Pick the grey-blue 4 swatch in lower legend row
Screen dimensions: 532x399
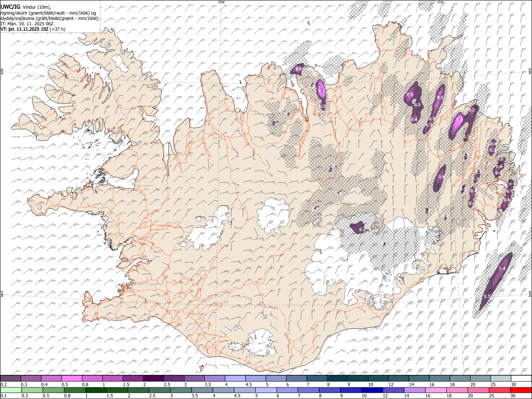224,390
